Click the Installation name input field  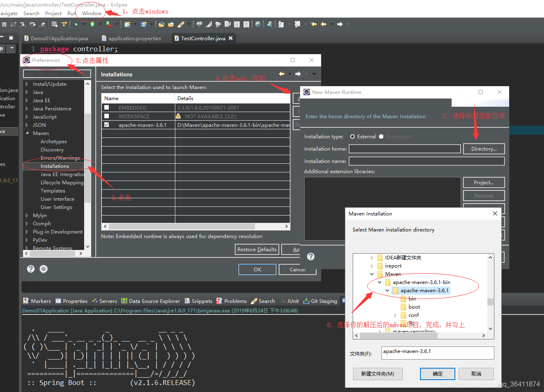pos(427,161)
